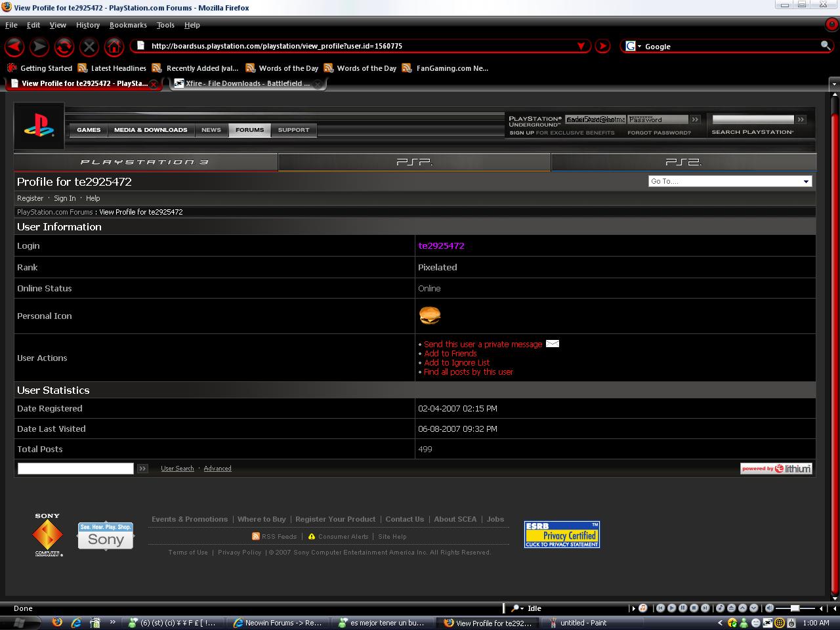Screen dimensions: 840x630
Task: Open the Help menu
Action: tap(192, 25)
